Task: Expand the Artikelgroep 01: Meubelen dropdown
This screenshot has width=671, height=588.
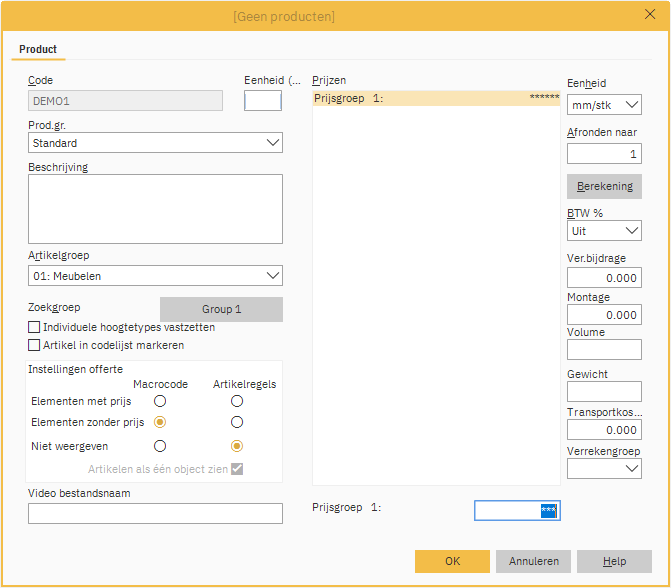Action: (155, 276)
